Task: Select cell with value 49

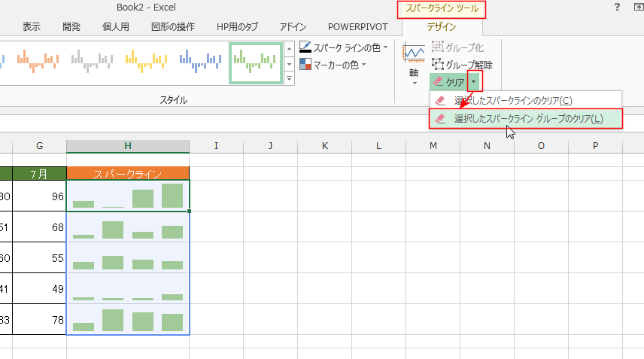Action: tap(39, 288)
